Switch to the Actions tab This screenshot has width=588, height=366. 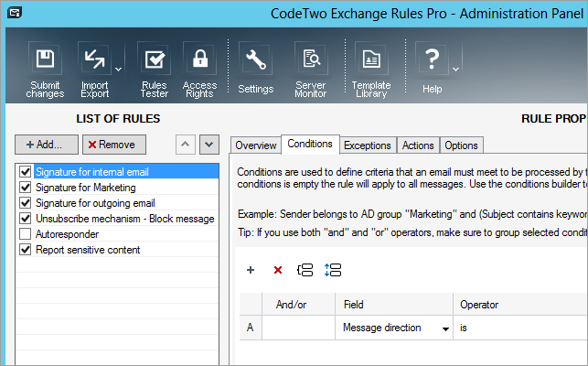click(418, 145)
